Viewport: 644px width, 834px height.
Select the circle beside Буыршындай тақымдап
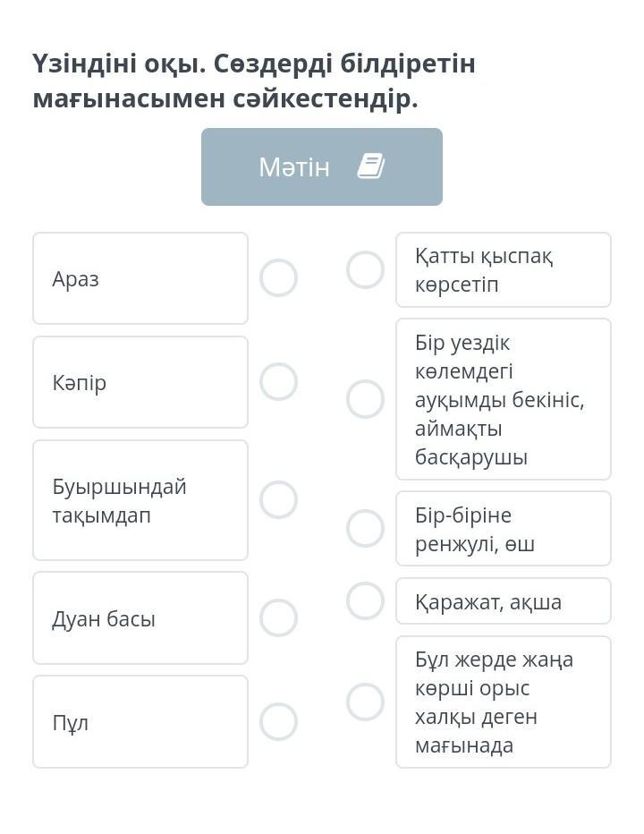[x=278, y=499]
